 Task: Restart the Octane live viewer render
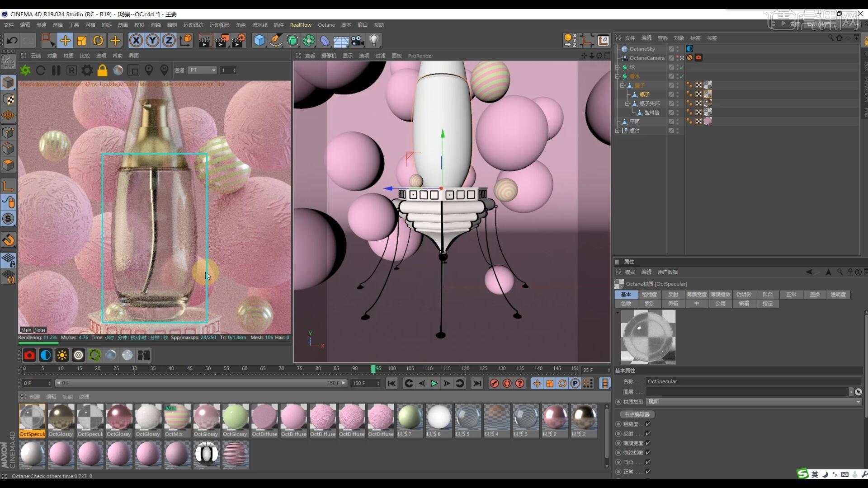(x=40, y=70)
